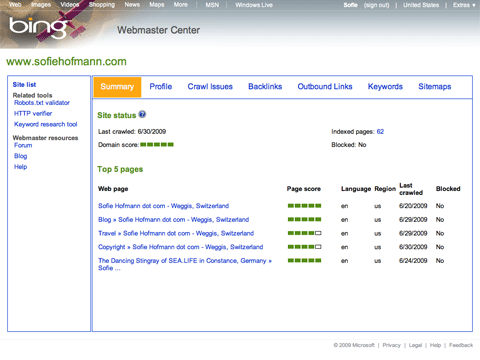Open the Site list link
This screenshot has width=480, height=360.
24,85
